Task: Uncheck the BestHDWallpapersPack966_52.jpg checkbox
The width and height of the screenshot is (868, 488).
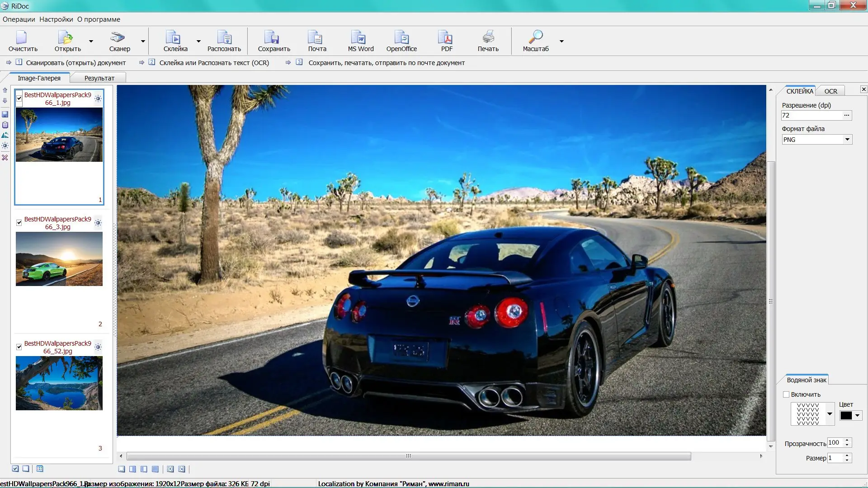Action: (x=19, y=347)
